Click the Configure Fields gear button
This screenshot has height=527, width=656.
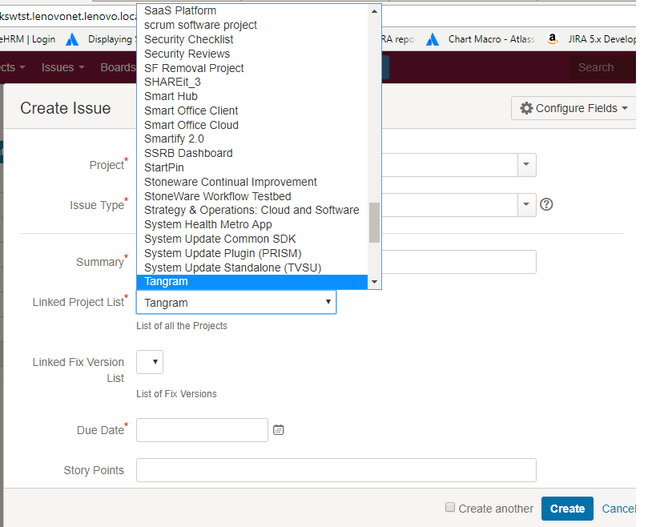(573, 108)
